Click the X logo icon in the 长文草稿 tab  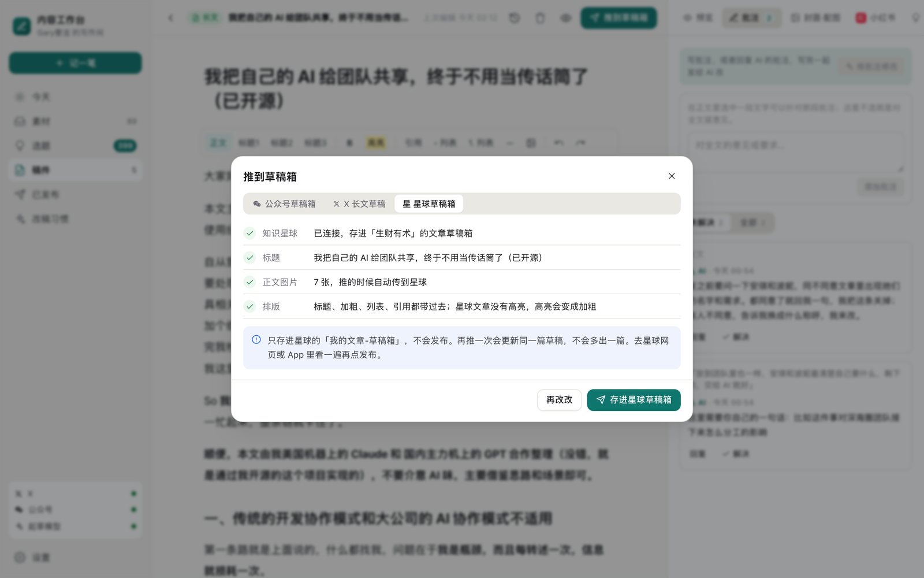pyautogui.click(x=336, y=204)
